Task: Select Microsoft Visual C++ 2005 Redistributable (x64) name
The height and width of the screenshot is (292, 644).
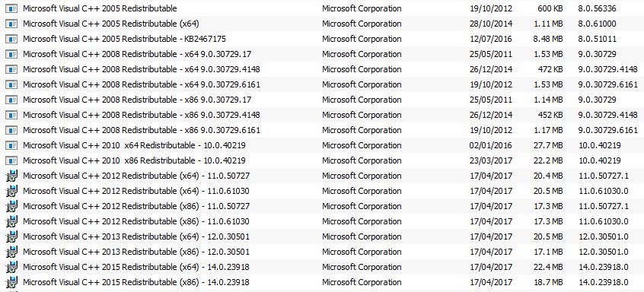Action: [x=111, y=24]
